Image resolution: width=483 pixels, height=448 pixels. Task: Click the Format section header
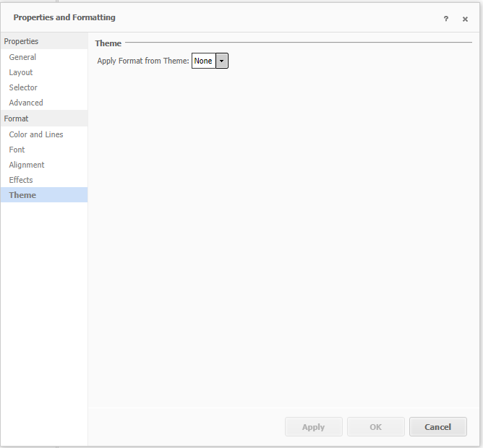click(44, 119)
